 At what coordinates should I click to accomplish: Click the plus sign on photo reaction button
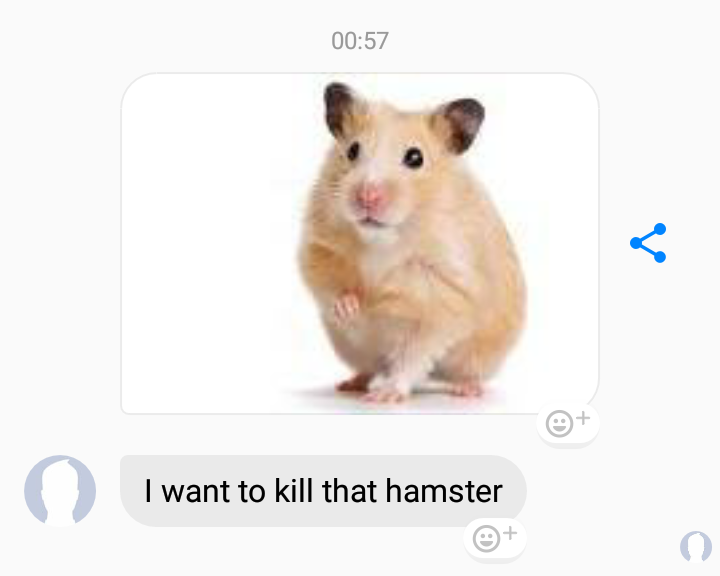point(583,418)
